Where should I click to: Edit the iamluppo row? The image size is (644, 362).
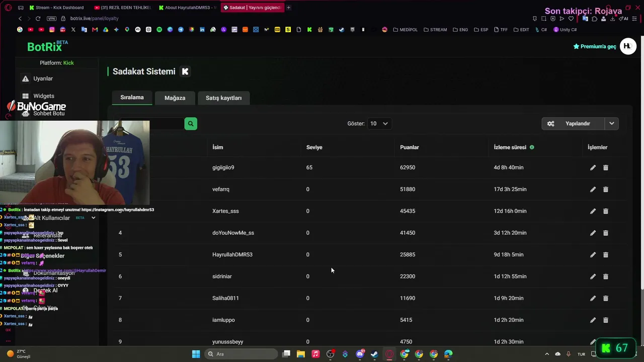pos(593,320)
